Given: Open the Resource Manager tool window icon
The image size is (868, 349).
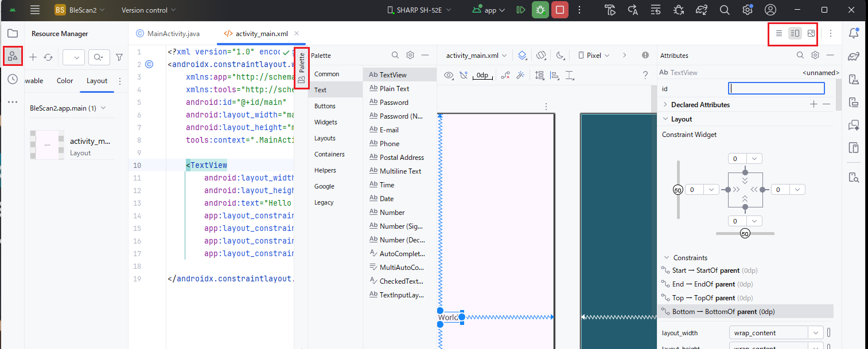Looking at the screenshot, I should (12, 56).
